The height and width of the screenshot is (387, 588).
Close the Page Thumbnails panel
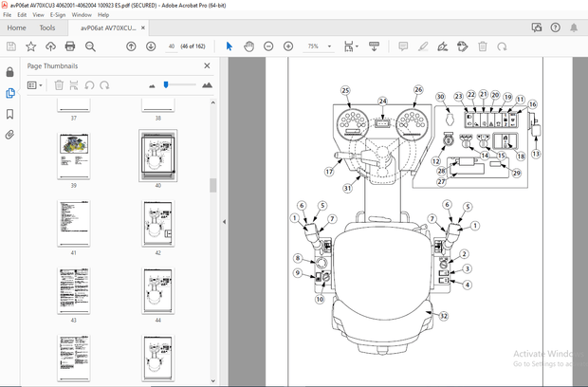pyautogui.click(x=207, y=65)
